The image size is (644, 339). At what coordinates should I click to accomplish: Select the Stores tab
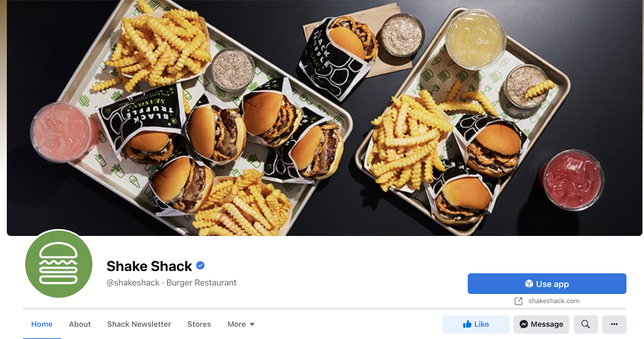coord(199,324)
